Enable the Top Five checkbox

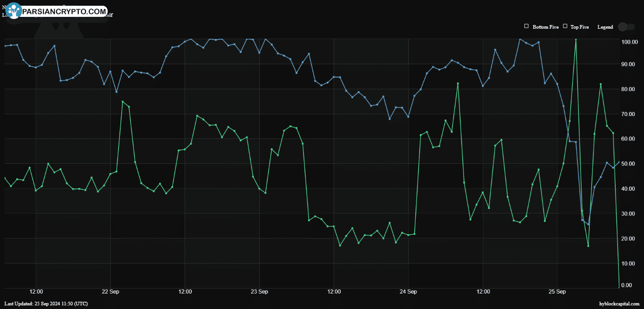point(565,26)
